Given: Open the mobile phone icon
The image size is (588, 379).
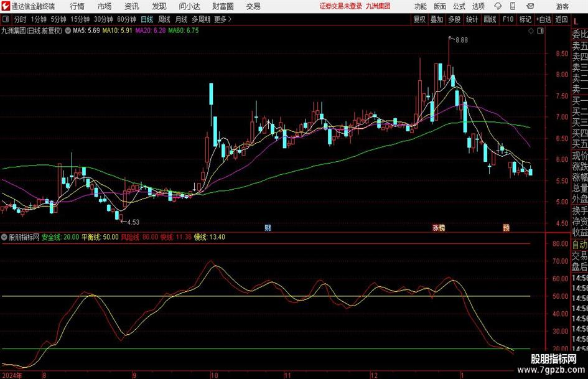Looking at the screenshot, I should 513,6.
